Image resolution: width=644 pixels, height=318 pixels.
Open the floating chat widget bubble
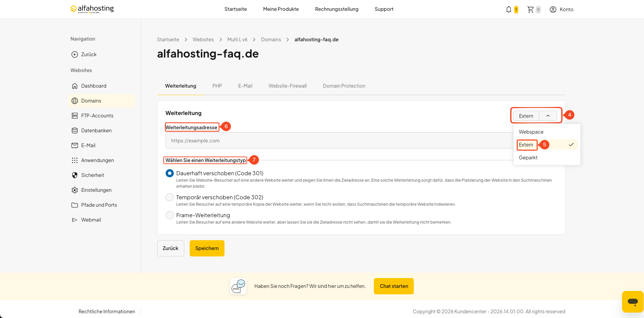coord(633,302)
